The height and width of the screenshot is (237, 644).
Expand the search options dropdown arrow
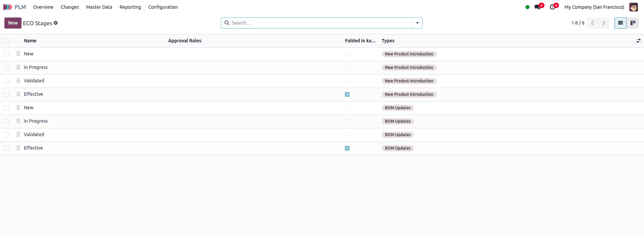click(x=417, y=23)
